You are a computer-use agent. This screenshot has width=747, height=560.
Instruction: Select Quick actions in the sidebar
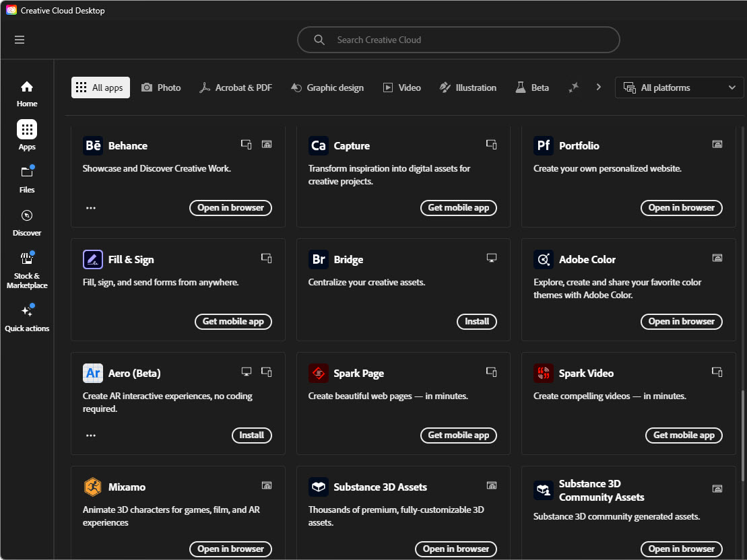26,311
